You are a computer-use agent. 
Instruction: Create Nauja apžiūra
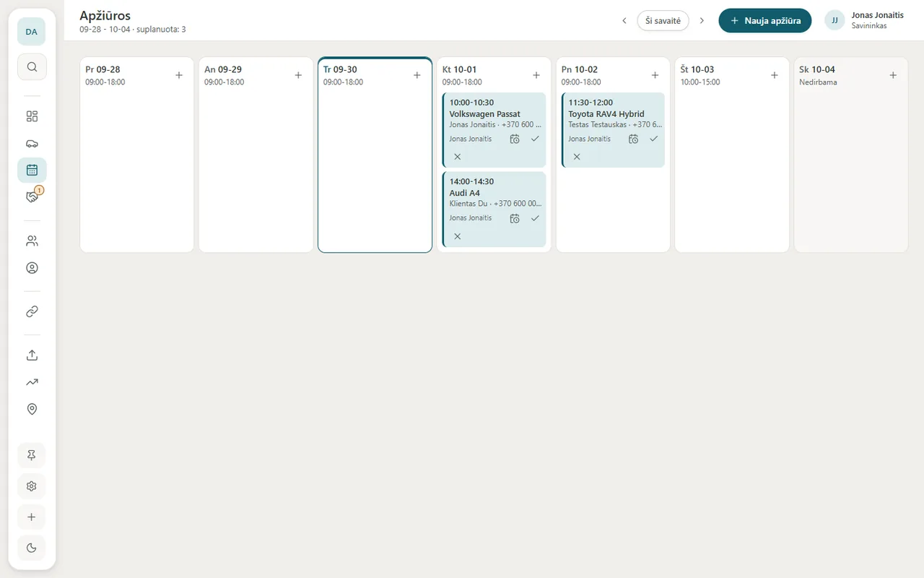pyautogui.click(x=765, y=21)
